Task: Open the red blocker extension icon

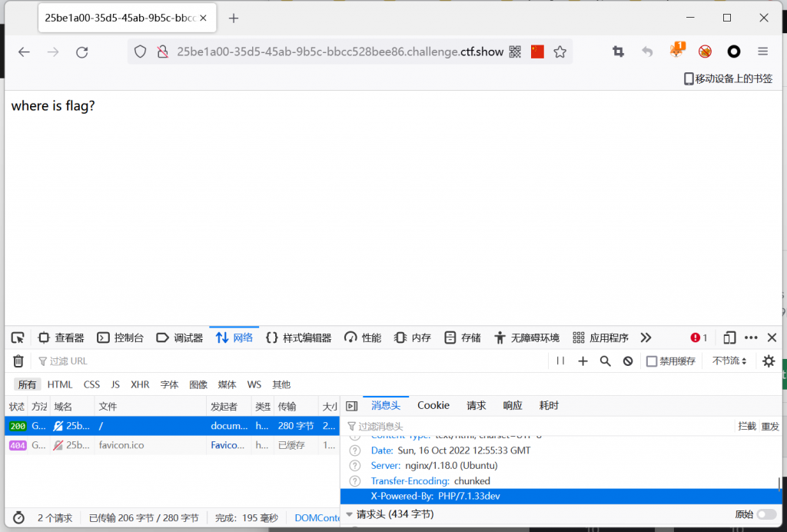Action: (706, 52)
